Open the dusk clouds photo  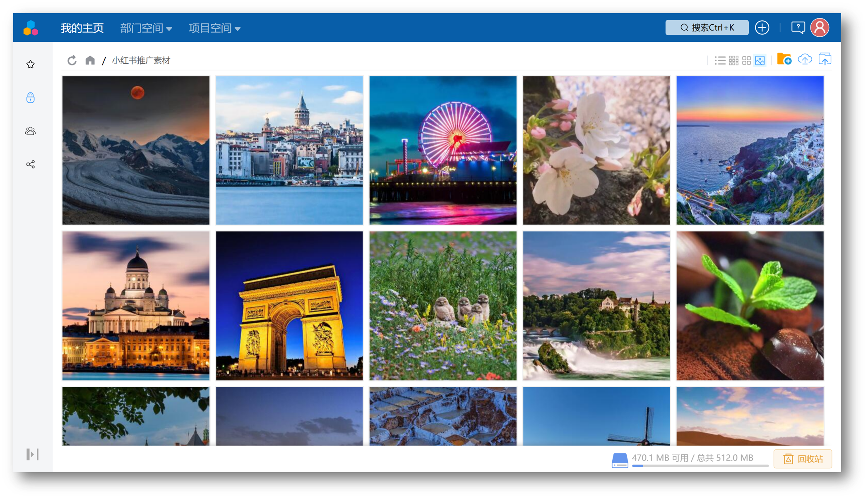tap(289, 416)
